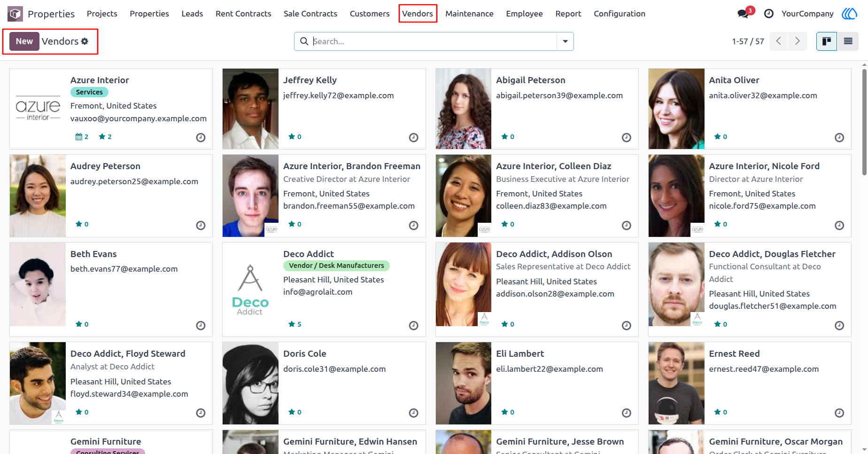Open Gemini Furniture, Edwin Hansen card title
The height and width of the screenshot is (454, 868).
pyautogui.click(x=350, y=441)
